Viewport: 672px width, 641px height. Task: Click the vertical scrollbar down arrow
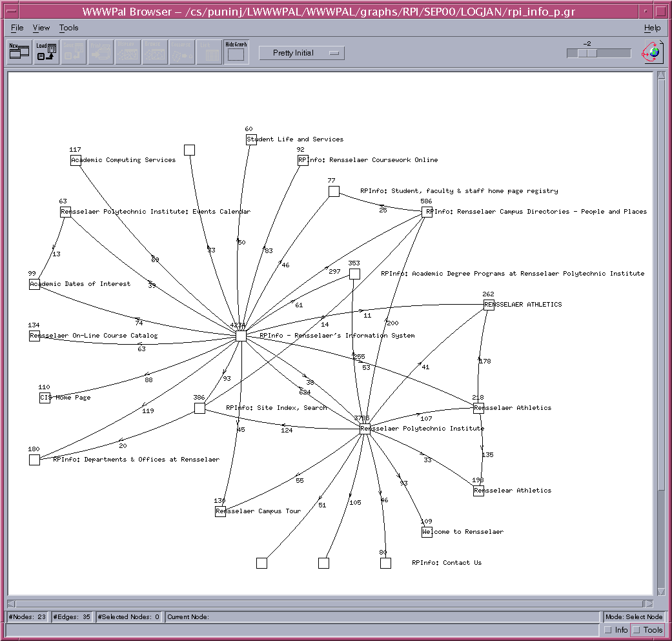[x=661, y=592]
